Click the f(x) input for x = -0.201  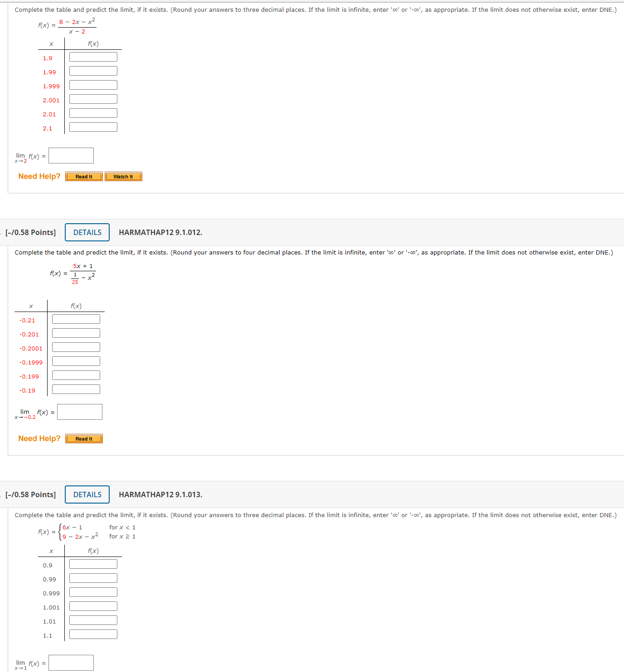click(76, 333)
